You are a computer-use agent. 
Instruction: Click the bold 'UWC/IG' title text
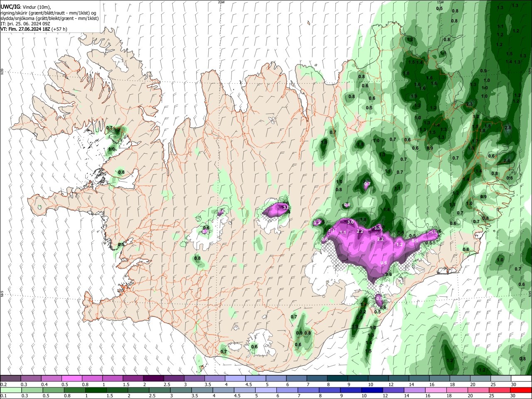point(10,7)
